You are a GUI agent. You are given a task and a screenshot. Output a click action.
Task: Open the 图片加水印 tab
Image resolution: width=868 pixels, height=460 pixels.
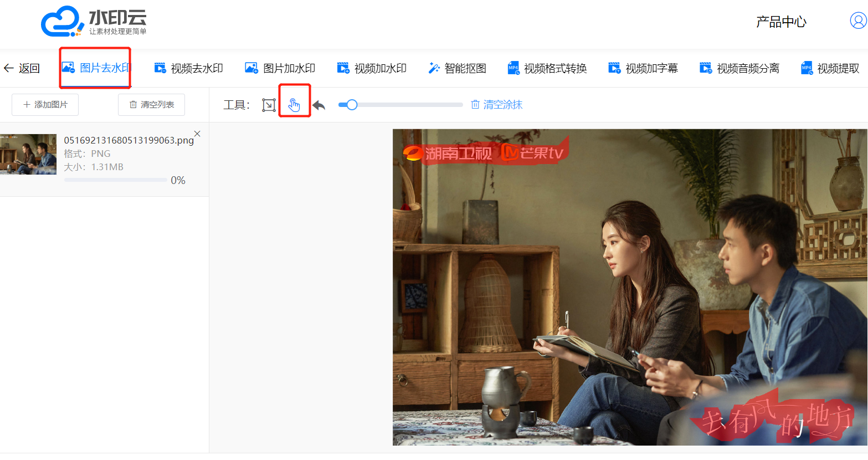(280, 68)
